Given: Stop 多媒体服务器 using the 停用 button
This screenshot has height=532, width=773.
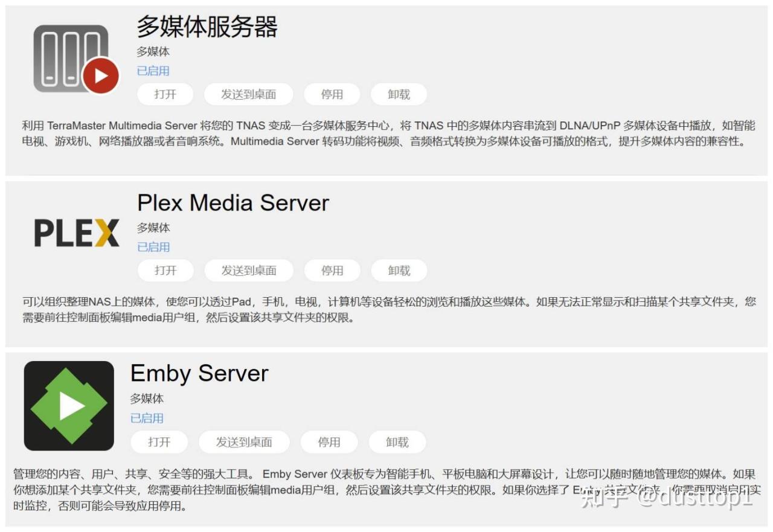Looking at the screenshot, I should [x=332, y=94].
